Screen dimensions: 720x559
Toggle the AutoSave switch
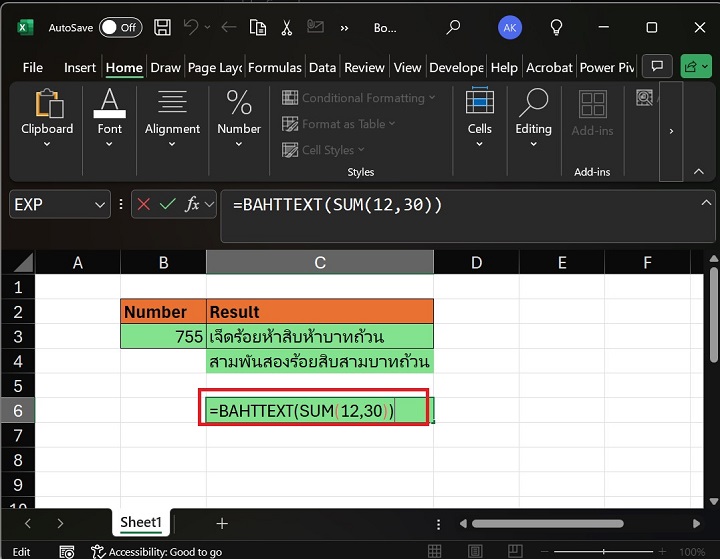[x=120, y=27]
